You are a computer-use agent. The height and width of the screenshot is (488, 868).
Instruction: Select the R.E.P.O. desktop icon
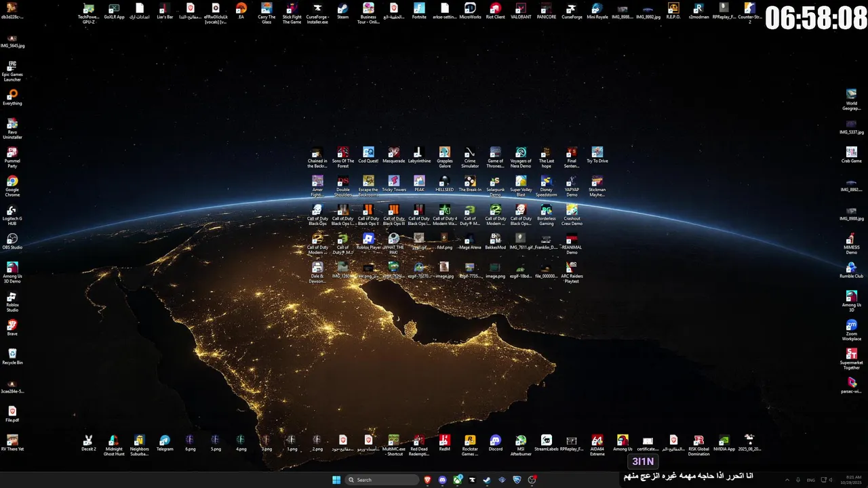pos(673,11)
